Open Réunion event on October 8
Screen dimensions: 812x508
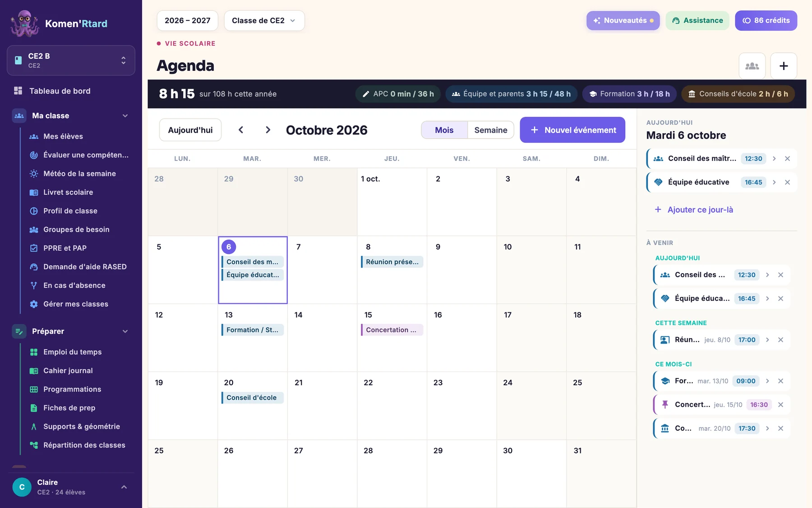coord(392,262)
